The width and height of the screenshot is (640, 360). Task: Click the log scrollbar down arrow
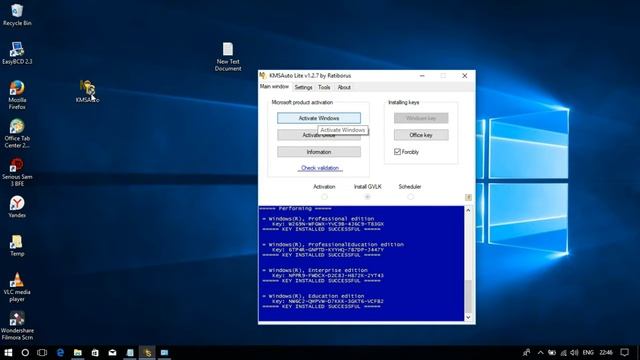[468, 317]
